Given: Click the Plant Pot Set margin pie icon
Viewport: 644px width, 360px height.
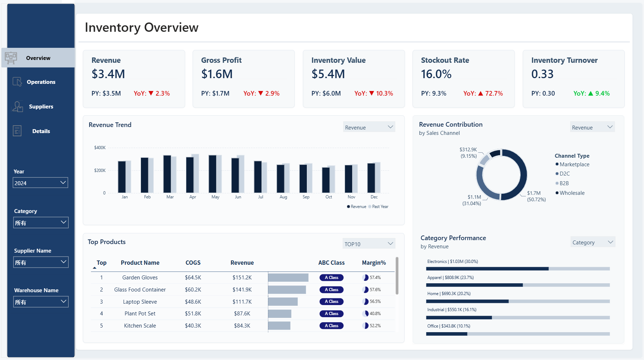Looking at the screenshot, I should (365, 314).
